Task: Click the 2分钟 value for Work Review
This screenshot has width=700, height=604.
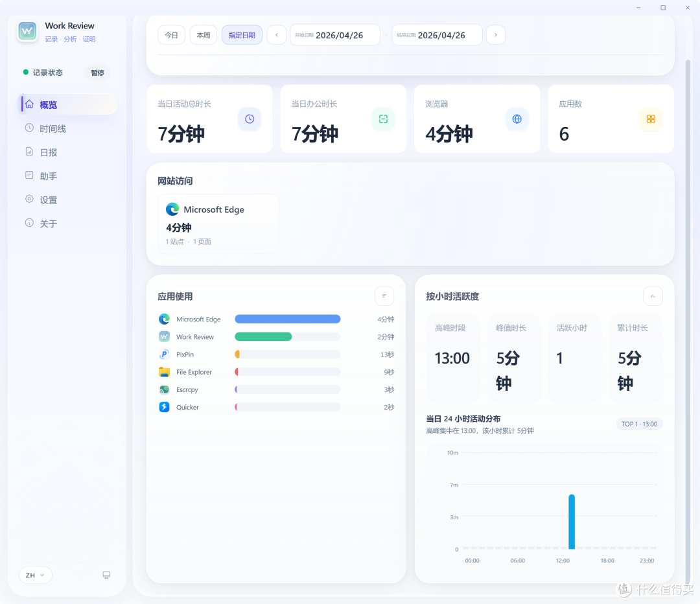Action: point(386,337)
